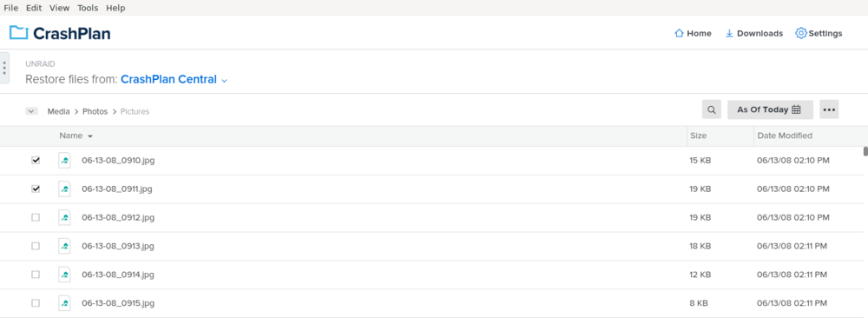
Task: Go to the Photos breadcrumb folder
Action: (95, 111)
